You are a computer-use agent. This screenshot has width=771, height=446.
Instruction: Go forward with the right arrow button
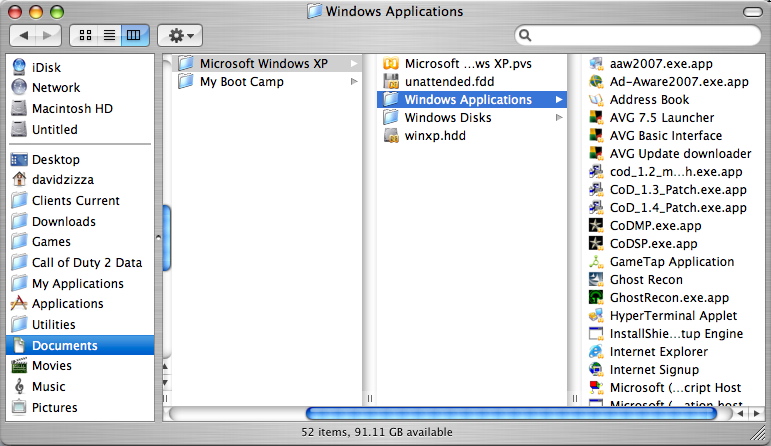(48, 35)
